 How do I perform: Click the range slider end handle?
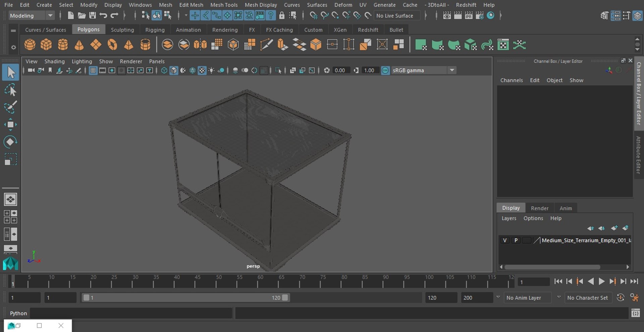coord(285,297)
